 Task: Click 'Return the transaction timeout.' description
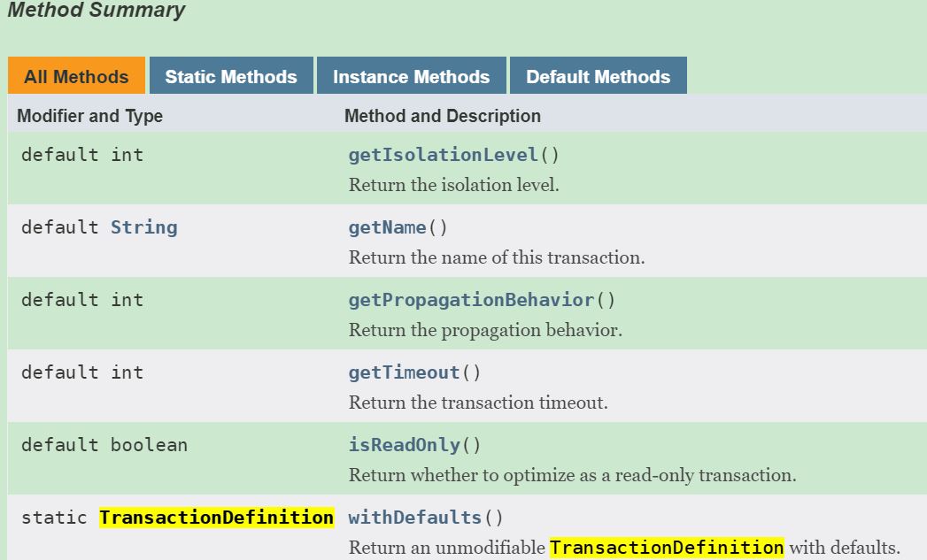(478, 403)
